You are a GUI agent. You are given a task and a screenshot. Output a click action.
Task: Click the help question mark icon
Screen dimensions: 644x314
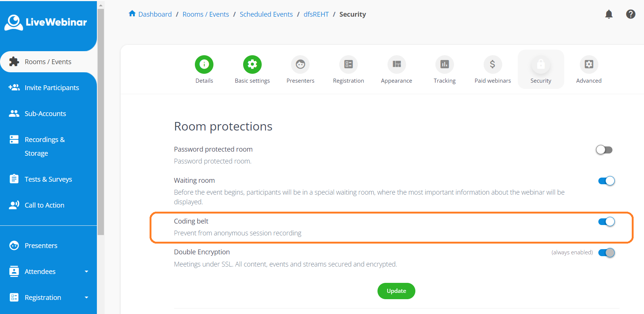631,14
